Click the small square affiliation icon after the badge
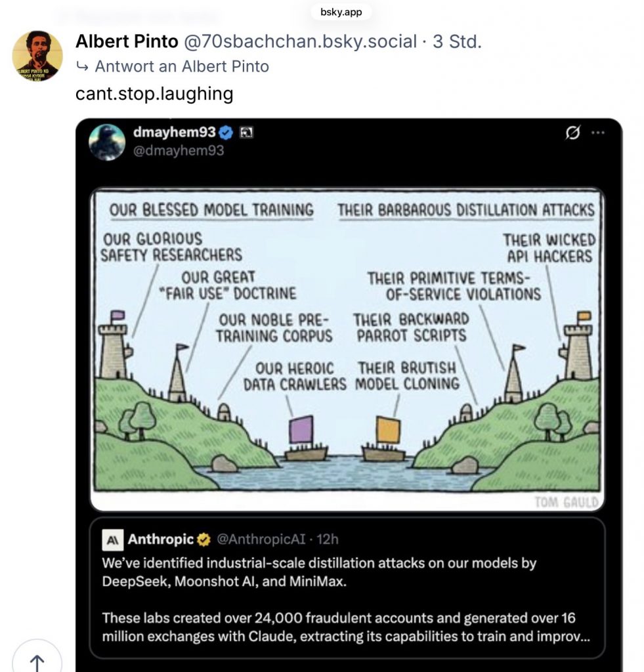 coord(247,133)
